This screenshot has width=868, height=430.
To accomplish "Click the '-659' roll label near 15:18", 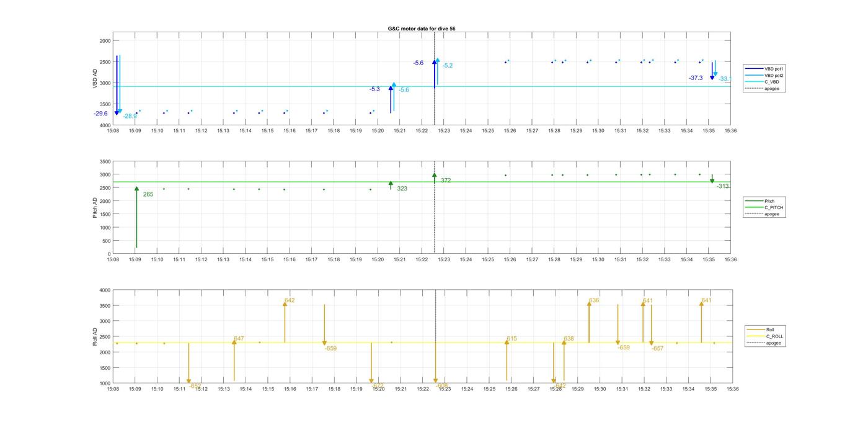I will click(x=330, y=349).
